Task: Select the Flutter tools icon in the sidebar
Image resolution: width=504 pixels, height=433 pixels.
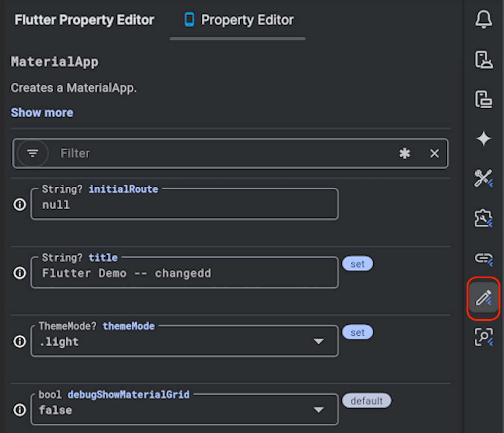Action: coord(483,178)
